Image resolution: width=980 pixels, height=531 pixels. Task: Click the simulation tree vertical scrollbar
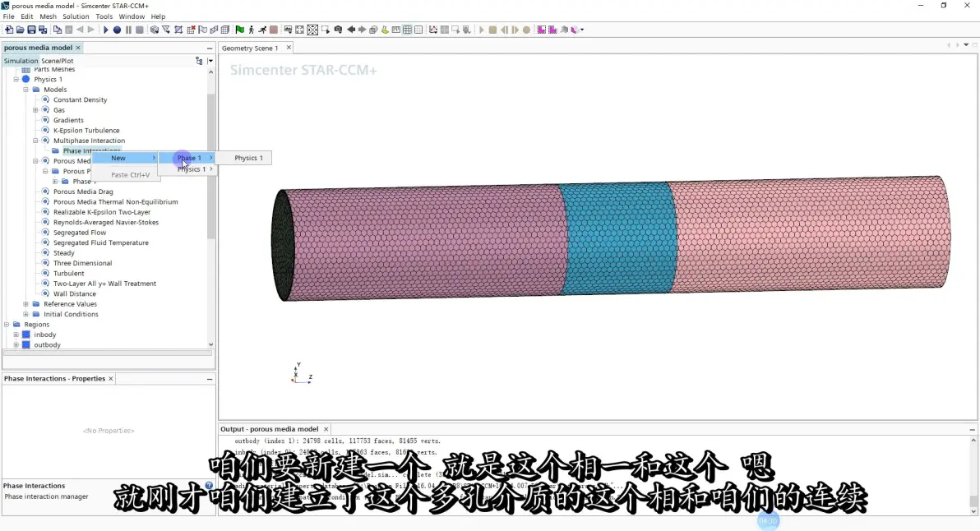coord(210,168)
